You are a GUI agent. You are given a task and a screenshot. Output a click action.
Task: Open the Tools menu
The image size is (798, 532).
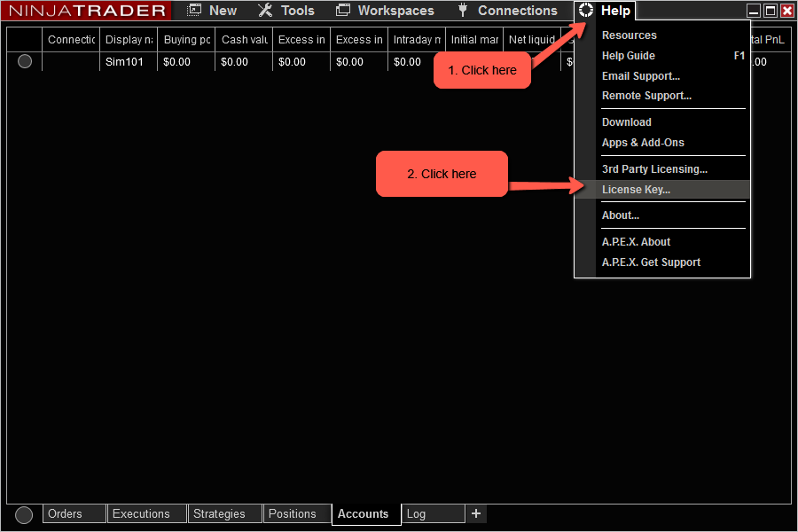point(298,11)
